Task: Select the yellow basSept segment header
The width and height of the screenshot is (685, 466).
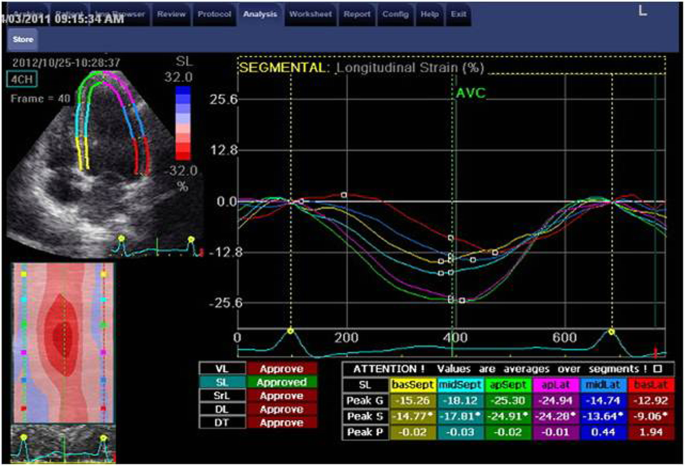Action: (410, 384)
